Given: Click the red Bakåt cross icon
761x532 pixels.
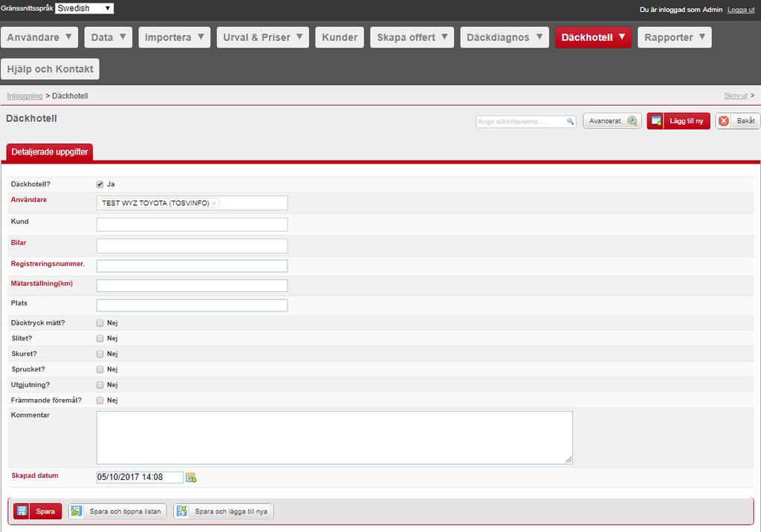Looking at the screenshot, I should (x=724, y=121).
